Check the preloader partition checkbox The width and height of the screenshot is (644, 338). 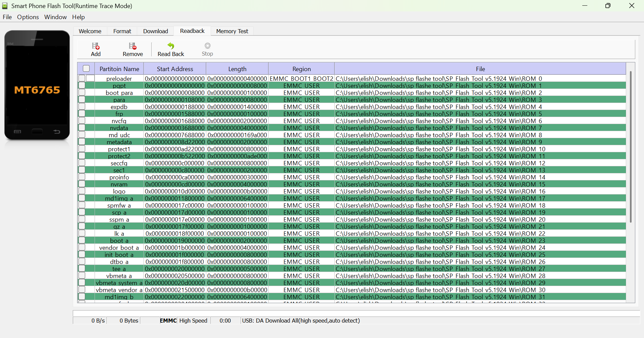82,78
